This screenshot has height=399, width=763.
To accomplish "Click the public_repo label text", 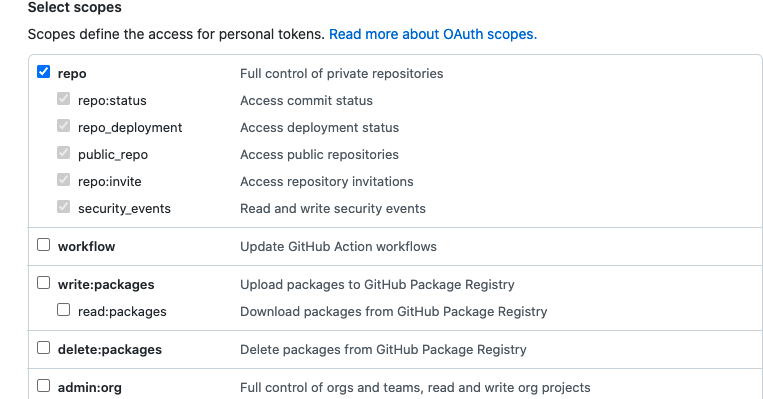I will 113,155.
